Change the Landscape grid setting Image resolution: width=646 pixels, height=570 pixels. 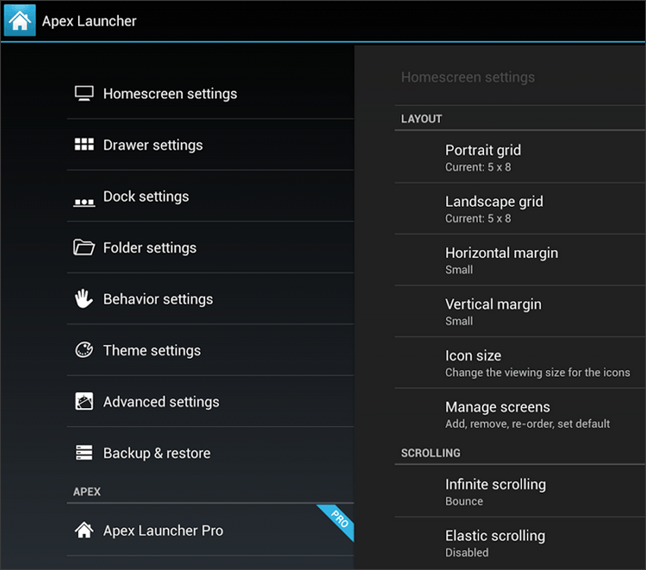click(520, 209)
